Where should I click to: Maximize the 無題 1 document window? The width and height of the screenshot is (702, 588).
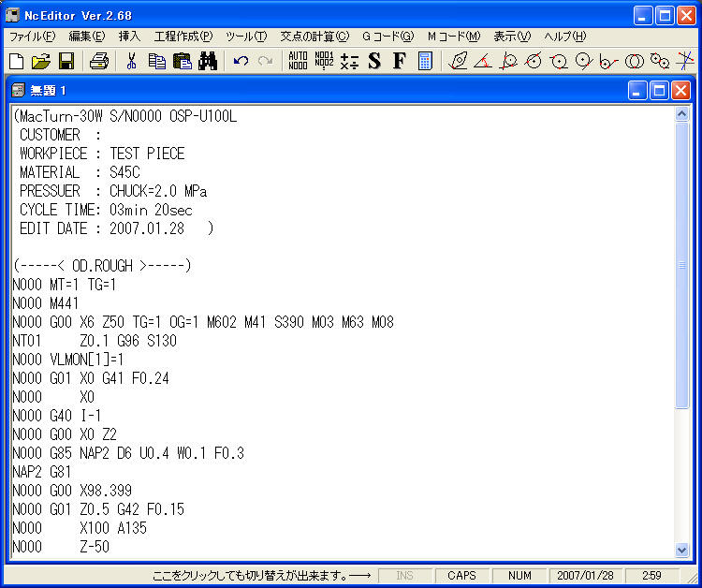click(x=659, y=91)
